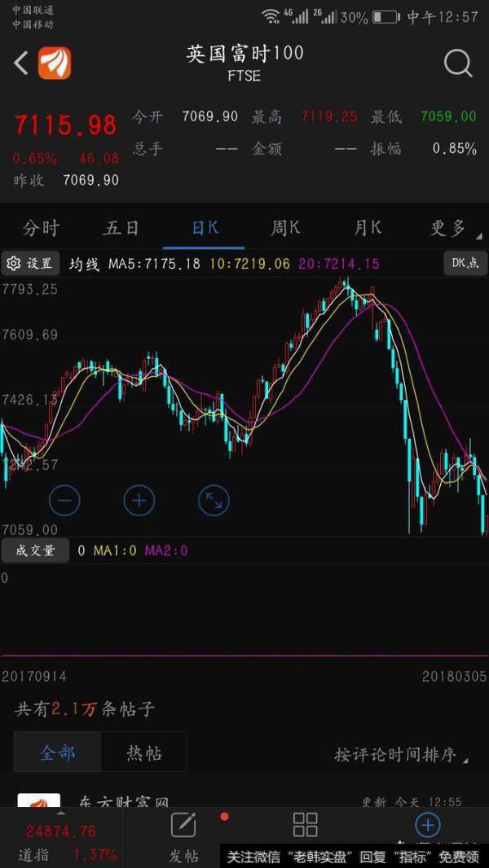
Task: Tap the 最高 7119.25 value
Action: [329, 116]
